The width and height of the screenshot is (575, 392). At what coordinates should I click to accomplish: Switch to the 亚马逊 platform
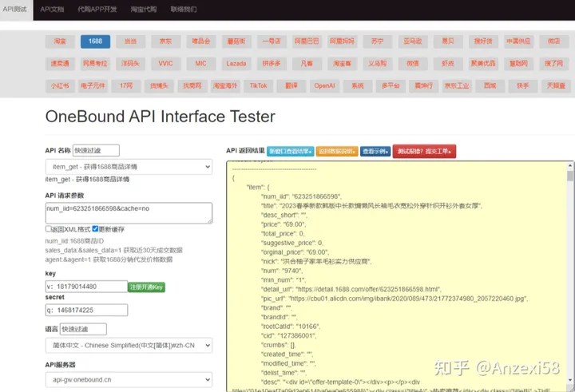tap(413, 42)
